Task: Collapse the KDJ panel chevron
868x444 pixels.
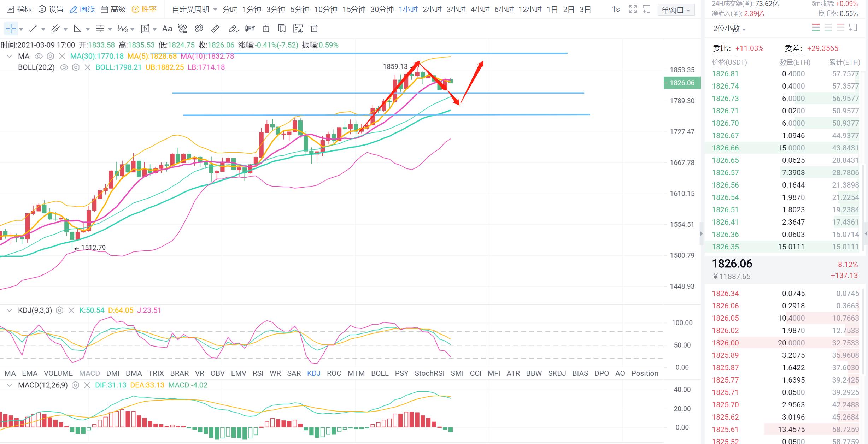Action: pos(10,310)
